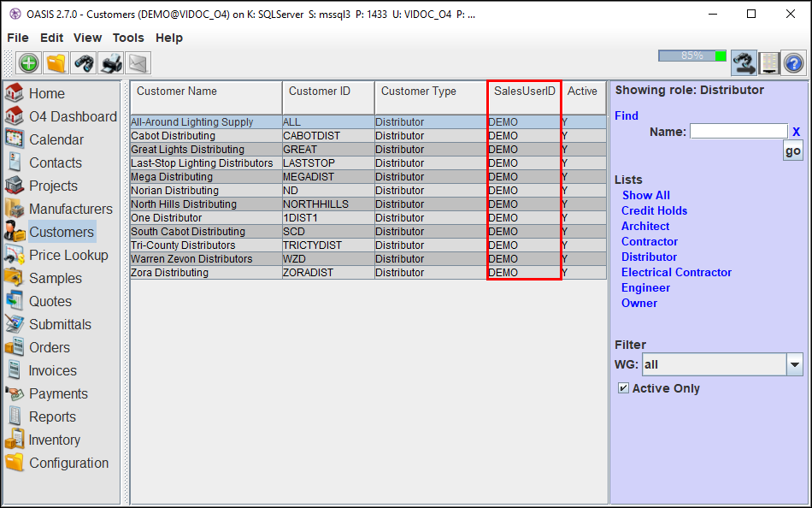This screenshot has height=508, width=812.
Task: Click the notepad icon beside the Help icon
Action: coord(769,63)
